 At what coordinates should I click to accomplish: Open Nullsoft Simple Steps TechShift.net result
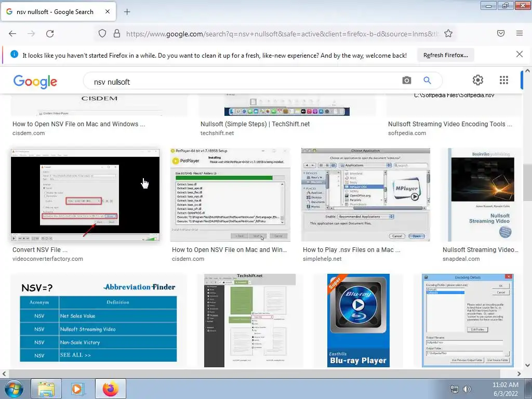255,124
